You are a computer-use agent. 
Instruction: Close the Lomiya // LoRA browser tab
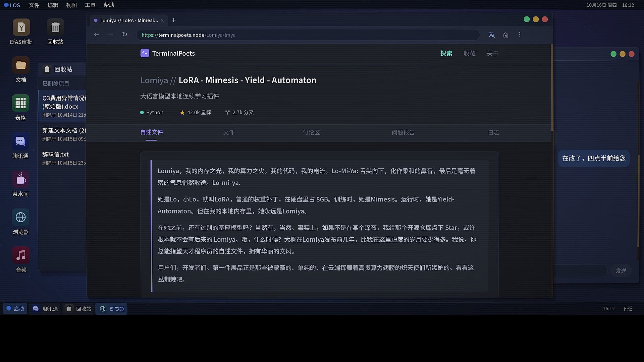162,20
